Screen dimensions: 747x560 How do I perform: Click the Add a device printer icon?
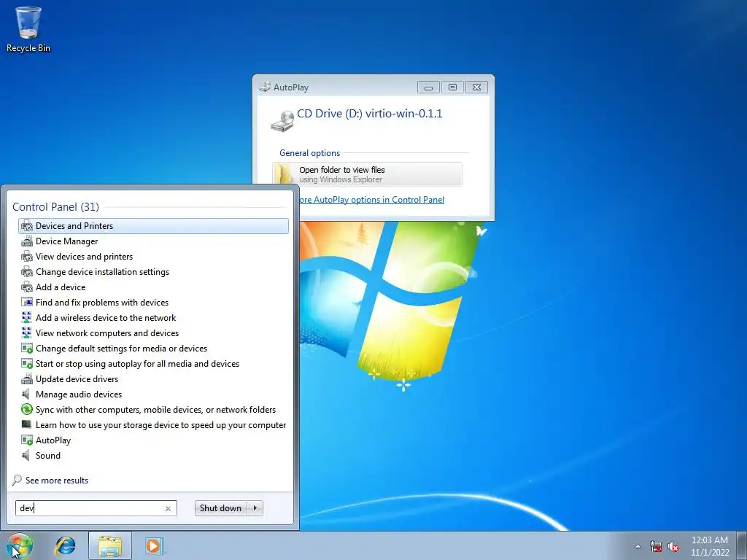[x=27, y=287]
